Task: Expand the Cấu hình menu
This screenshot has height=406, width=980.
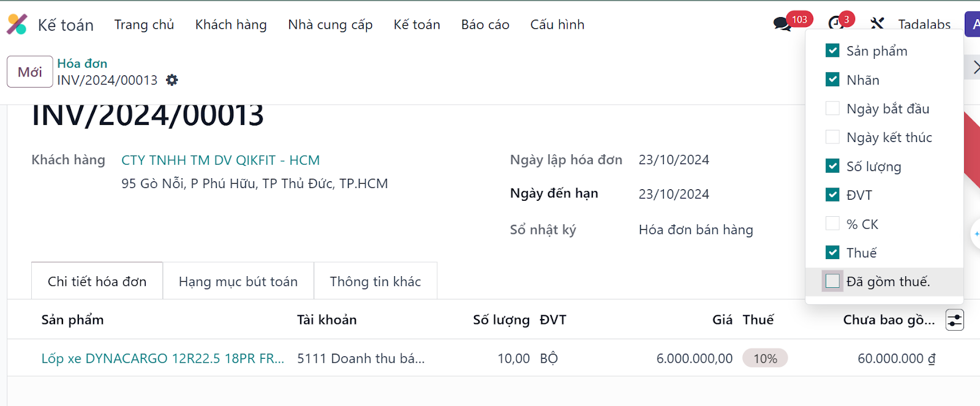Action: [557, 24]
